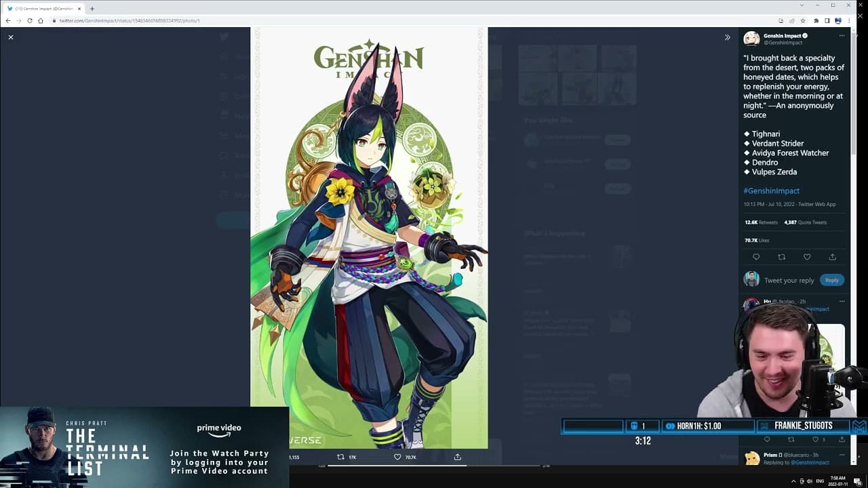Click the browser home icon
Image resolution: width=868 pixels, height=488 pixels.
[41, 21]
